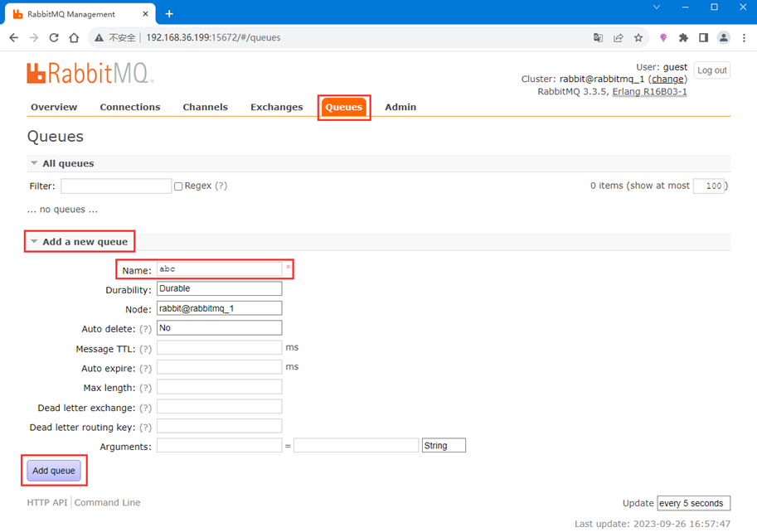Switch to the Overview tab
The height and width of the screenshot is (532, 757).
click(x=54, y=107)
